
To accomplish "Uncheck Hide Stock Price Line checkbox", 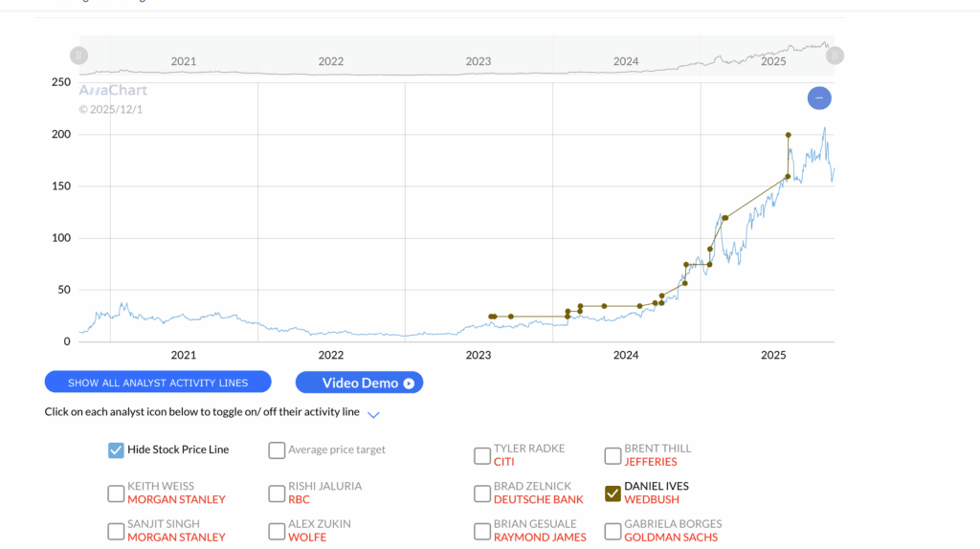I will click(116, 450).
